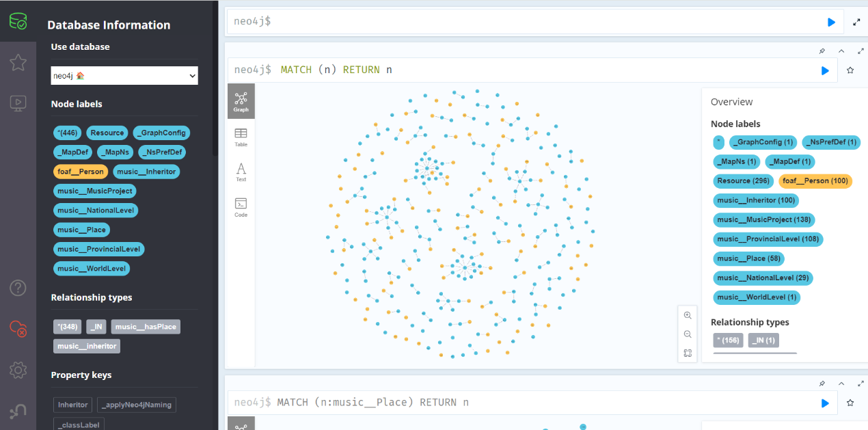This screenshot has height=430, width=868.
Task: Favorite the MATCH (n) RETURN n query
Action: pos(850,70)
